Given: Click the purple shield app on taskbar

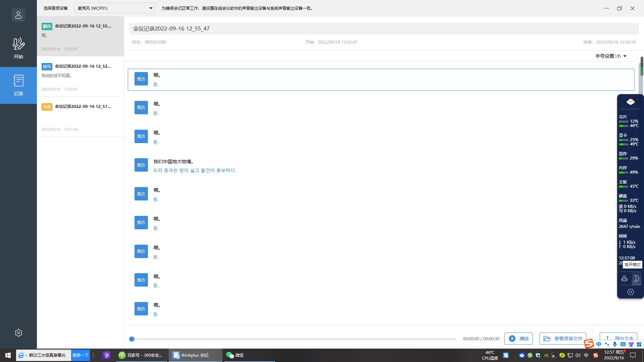Looking at the screenshot, I should (x=106, y=355).
